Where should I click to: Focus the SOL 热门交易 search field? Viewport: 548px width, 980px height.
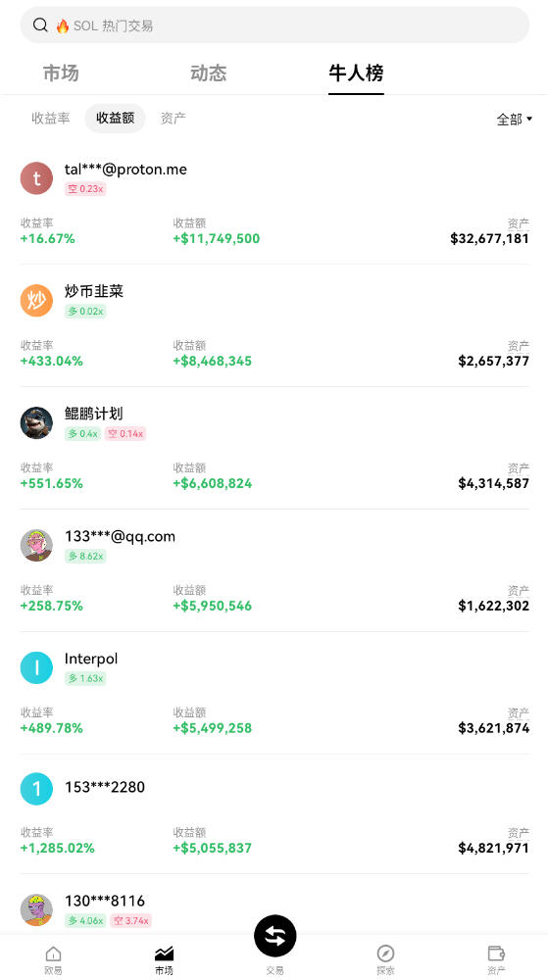[274, 25]
